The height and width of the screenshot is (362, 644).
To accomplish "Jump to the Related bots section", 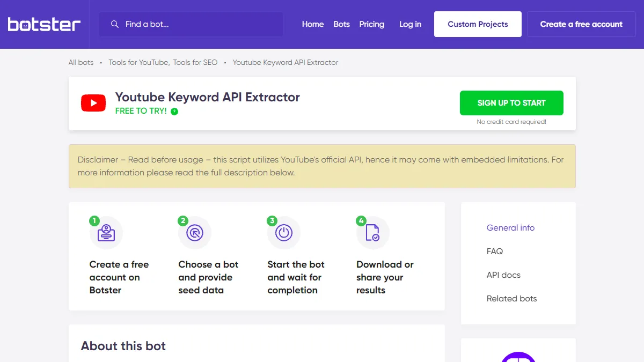I will pyautogui.click(x=511, y=299).
